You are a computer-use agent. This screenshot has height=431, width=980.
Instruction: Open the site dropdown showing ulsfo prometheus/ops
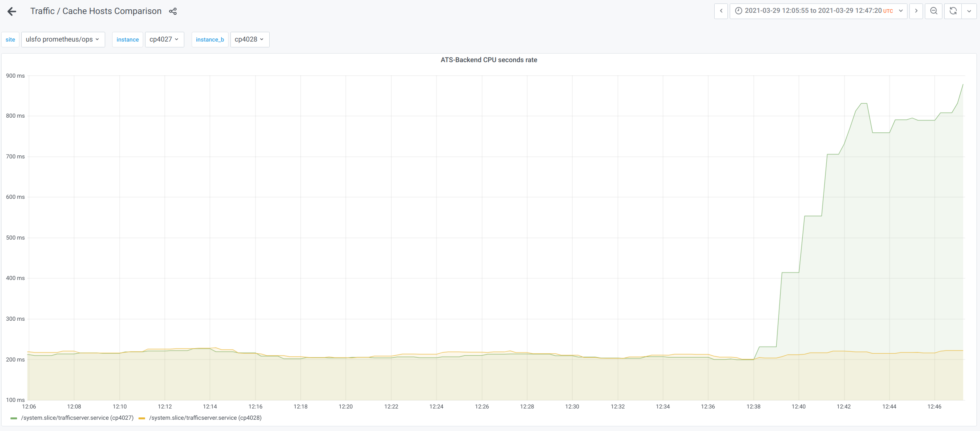(x=63, y=39)
